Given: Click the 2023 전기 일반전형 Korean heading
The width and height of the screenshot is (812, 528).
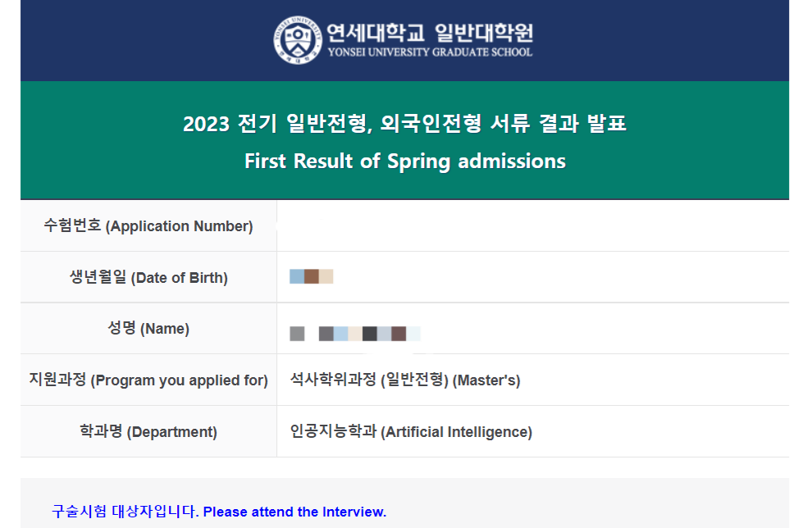Looking at the screenshot, I should [404, 125].
